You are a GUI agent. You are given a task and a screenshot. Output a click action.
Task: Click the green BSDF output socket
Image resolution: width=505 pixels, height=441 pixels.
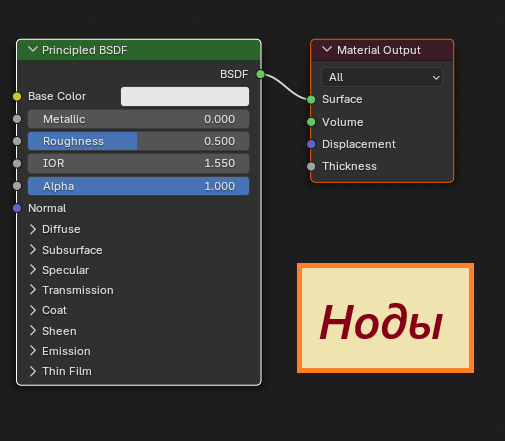(261, 74)
